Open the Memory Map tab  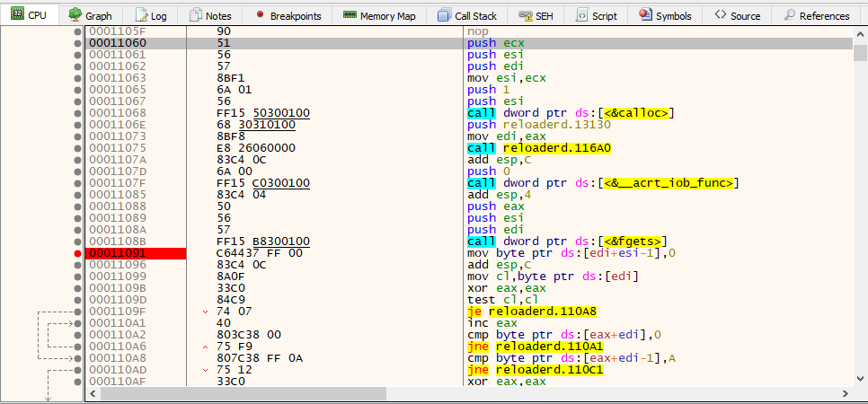pos(379,15)
